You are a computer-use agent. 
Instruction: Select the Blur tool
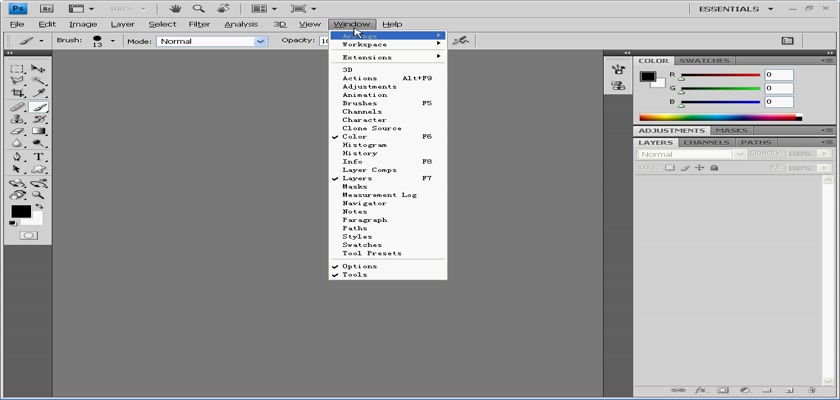[x=18, y=142]
